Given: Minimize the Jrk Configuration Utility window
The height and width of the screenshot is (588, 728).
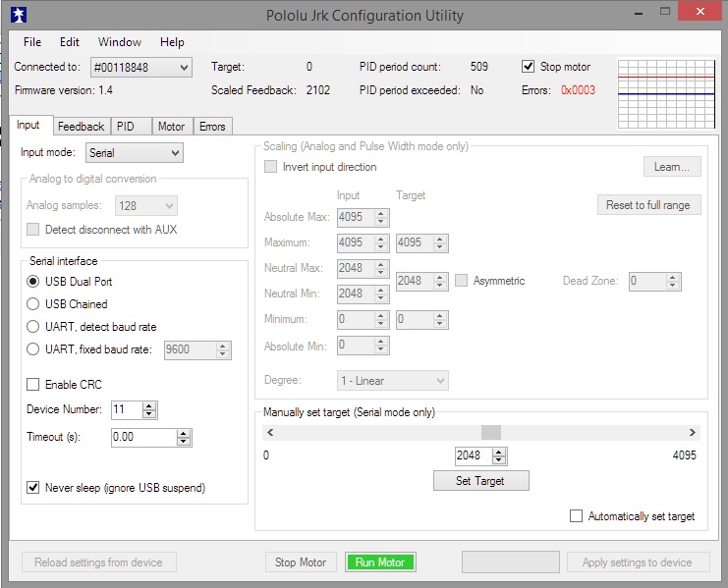Looking at the screenshot, I should tap(639, 12).
